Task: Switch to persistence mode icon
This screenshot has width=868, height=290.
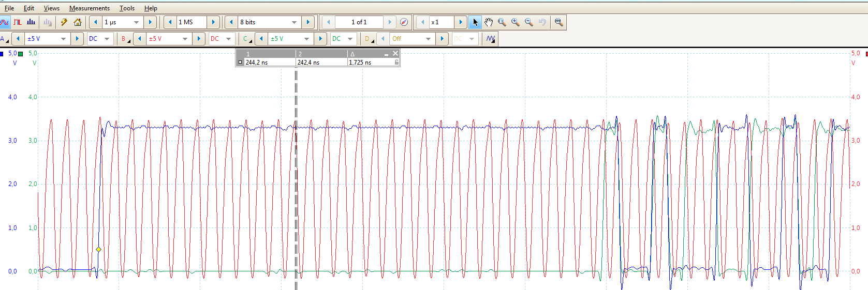Action: pos(18,22)
